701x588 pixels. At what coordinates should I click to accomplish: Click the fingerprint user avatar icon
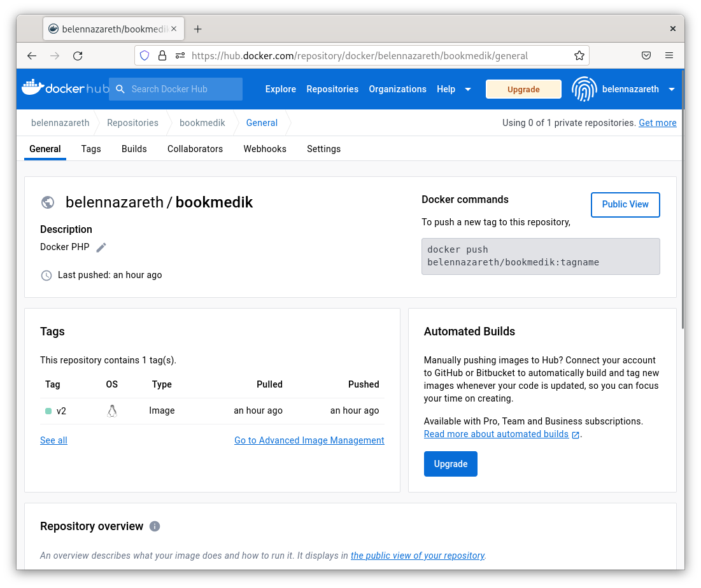coord(584,89)
